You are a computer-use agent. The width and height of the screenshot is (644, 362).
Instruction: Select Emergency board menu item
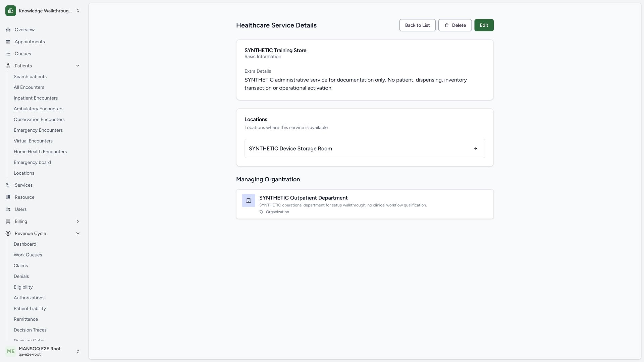click(32, 162)
